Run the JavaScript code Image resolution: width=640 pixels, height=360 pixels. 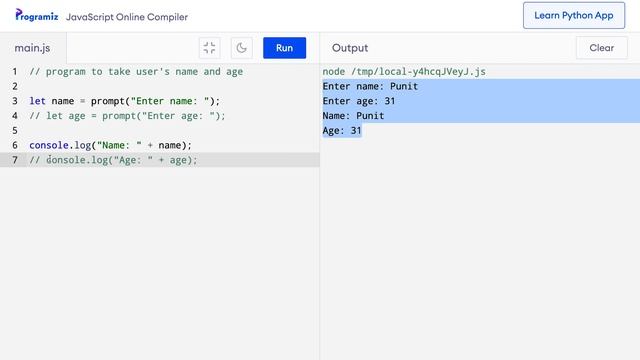[284, 48]
